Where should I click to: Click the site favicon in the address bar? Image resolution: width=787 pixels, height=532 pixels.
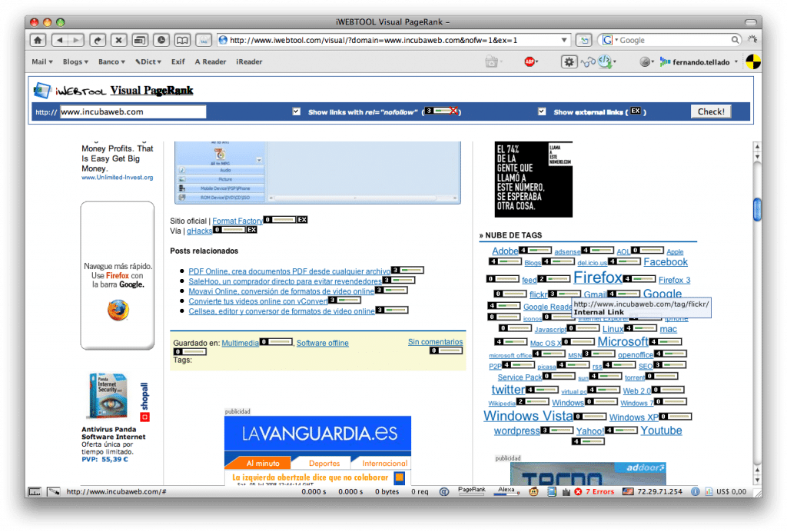click(x=223, y=40)
